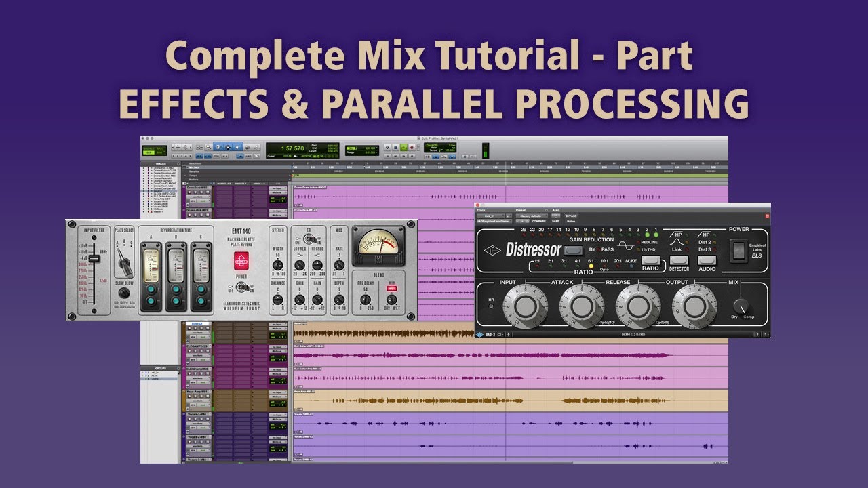Screen dimensions: 868x488
Task: Click the Distressor Release knob
Action: pos(638,306)
